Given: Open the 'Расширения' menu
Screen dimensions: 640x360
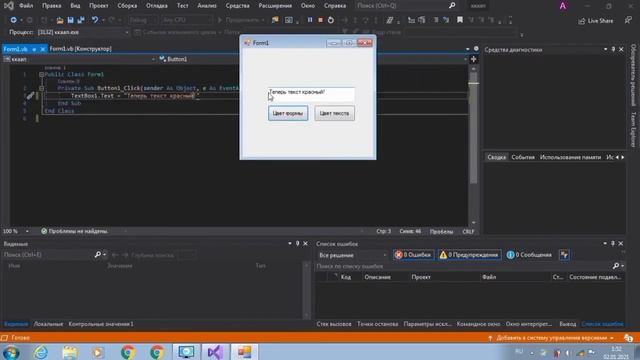Looking at the screenshot, I should [275, 6].
